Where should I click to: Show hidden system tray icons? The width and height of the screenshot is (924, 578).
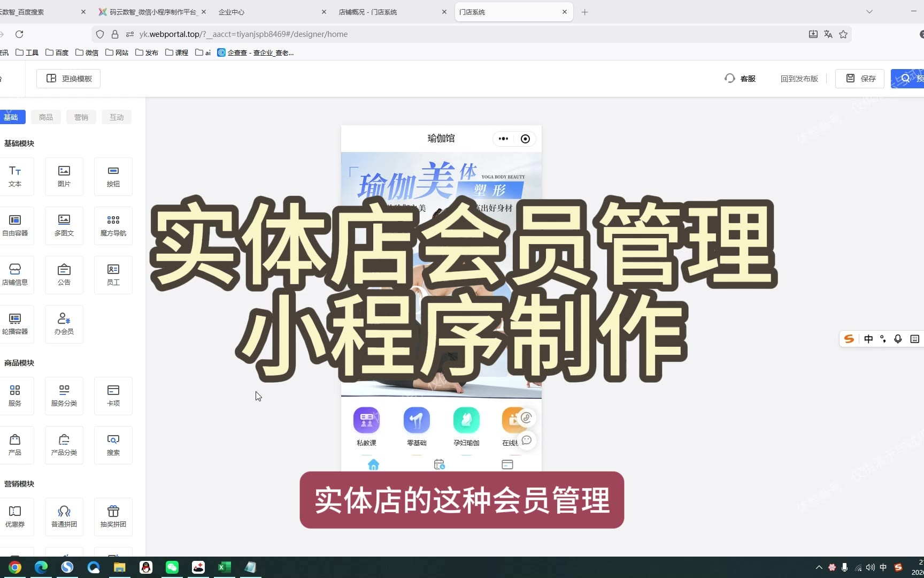[819, 567]
